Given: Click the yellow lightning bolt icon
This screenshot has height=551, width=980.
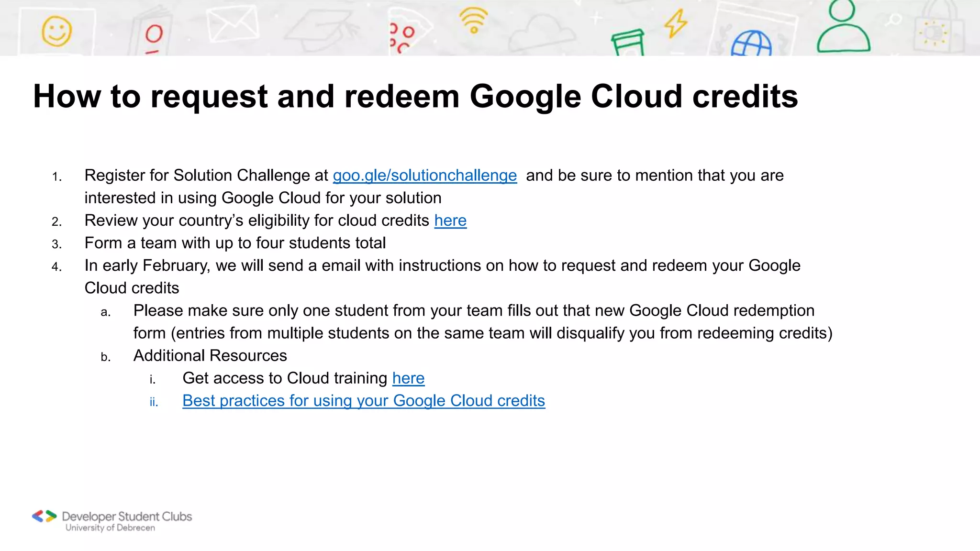Looking at the screenshot, I should pyautogui.click(x=676, y=23).
